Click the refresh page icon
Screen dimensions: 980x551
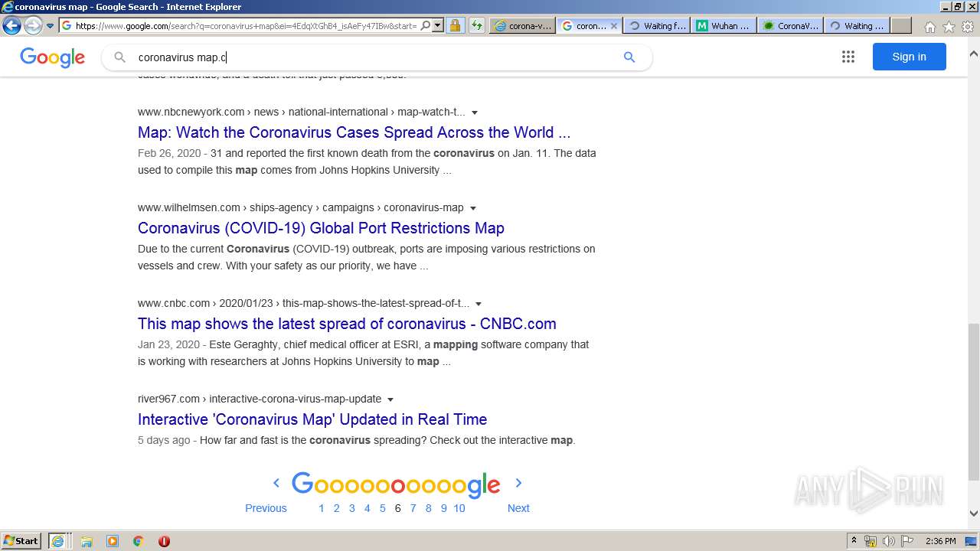[x=477, y=25]
